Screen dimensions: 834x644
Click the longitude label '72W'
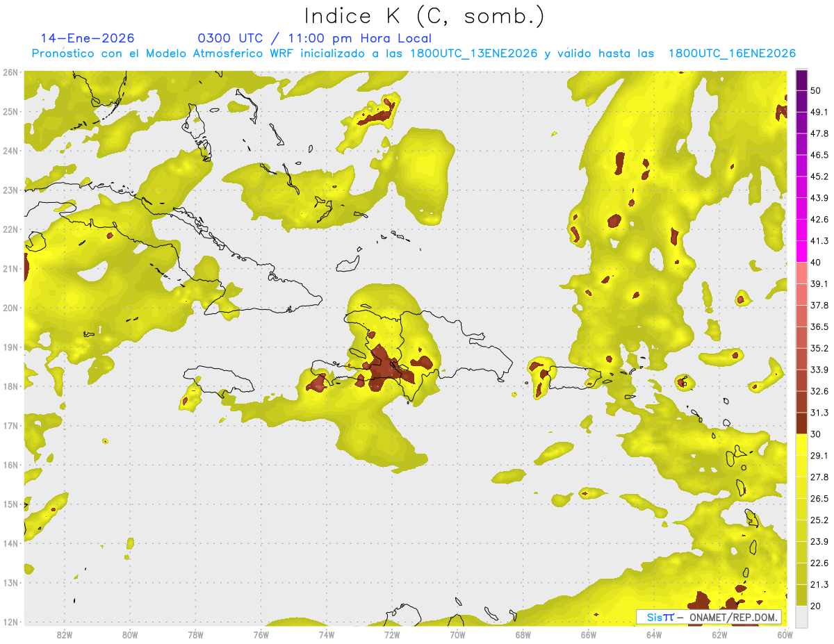tap(392, 634)
